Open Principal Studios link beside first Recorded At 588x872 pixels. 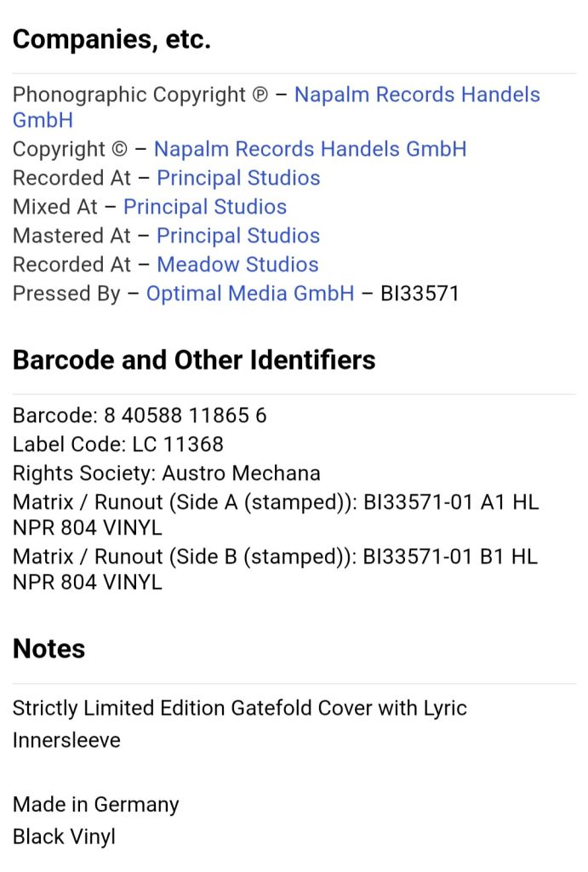238,178
